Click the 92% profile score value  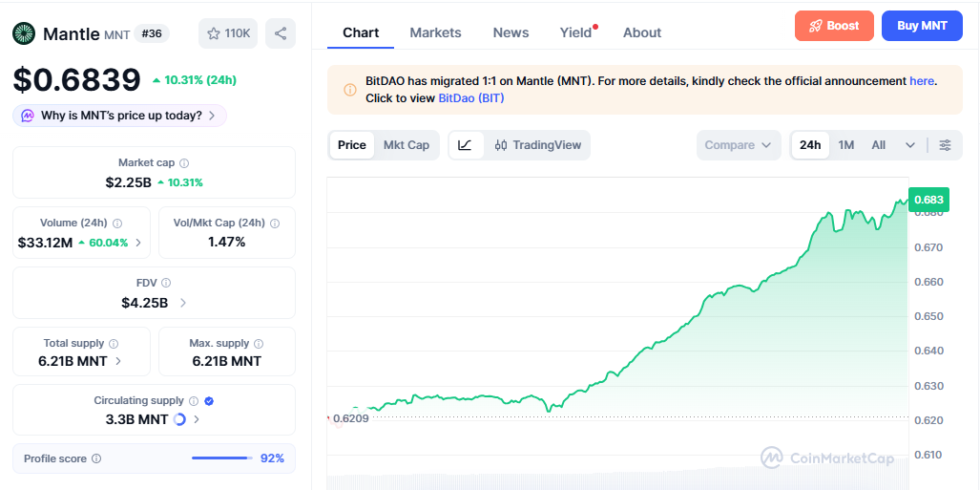(273, 458)
